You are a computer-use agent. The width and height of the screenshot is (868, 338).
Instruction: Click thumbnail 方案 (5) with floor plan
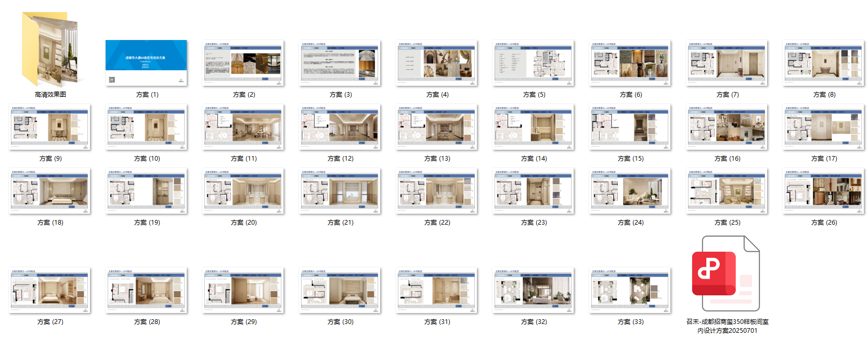click(x=534, y=63)
